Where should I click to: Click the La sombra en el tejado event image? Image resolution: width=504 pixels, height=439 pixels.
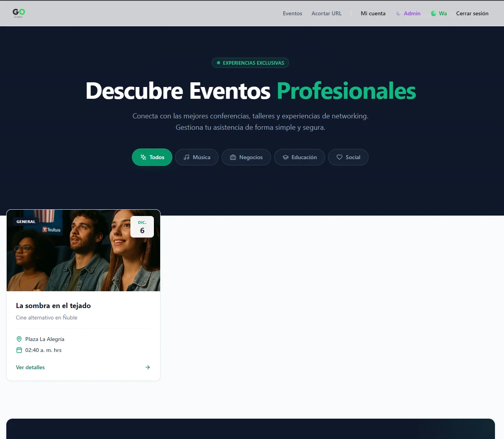click(83, 251)
